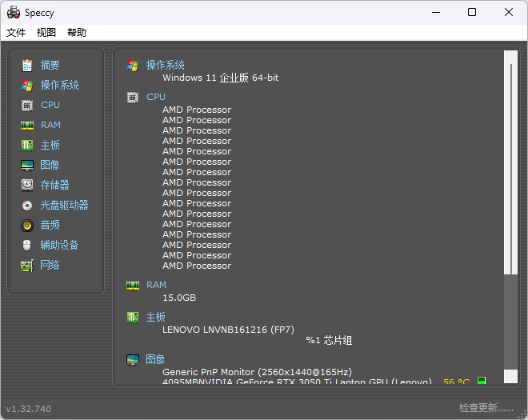Image resolution: width=528 pixels, height=420 pixels.
Task: Click the hard drive icon for 存储器
Action: coord(27,185)
